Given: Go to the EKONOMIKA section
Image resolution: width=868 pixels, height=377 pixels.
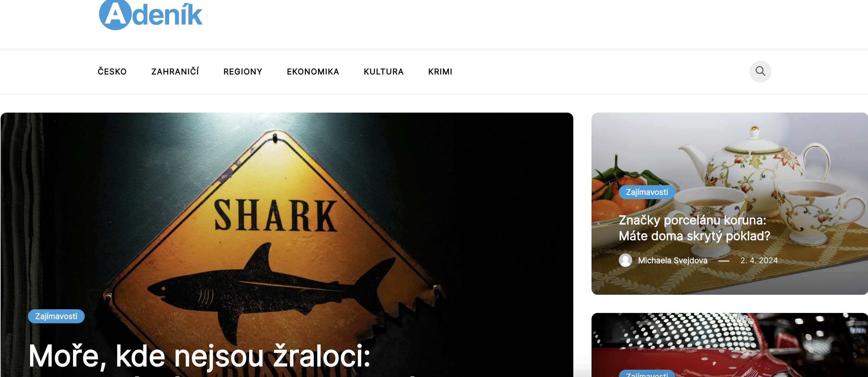Looking at the screenshot, I should click(x=313, y=72).
